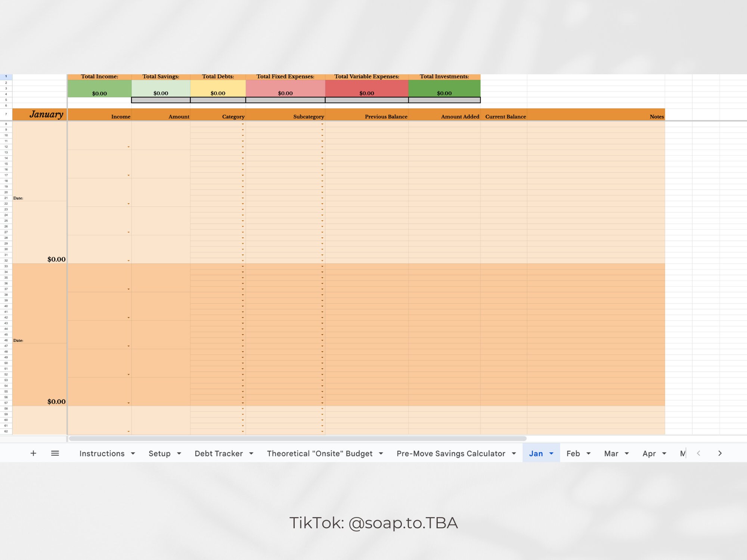Open the Income cell dropdown in row 12

point(128,147)
